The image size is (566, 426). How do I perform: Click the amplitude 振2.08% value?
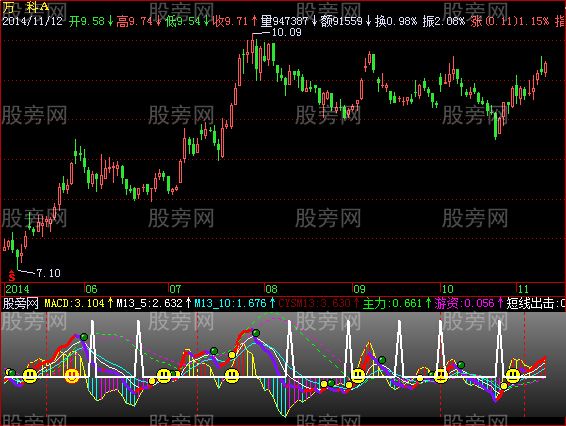point(443,21)
